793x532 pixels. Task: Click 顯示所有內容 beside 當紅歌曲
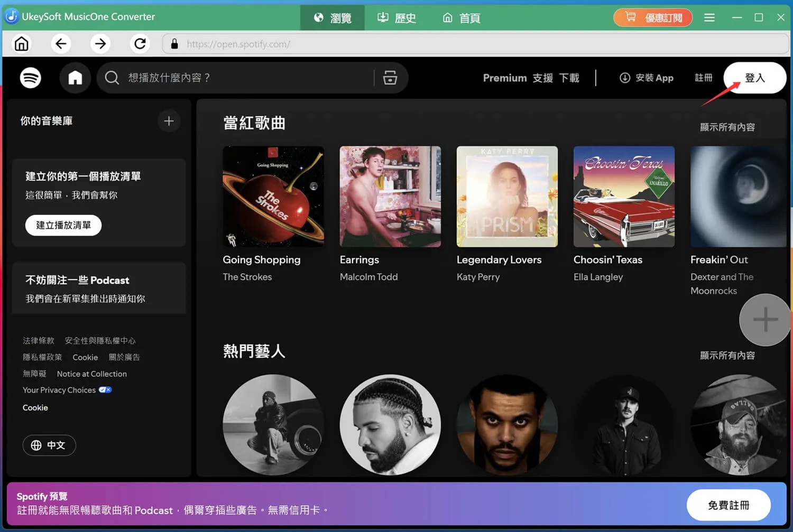click(x=727, y=127)
